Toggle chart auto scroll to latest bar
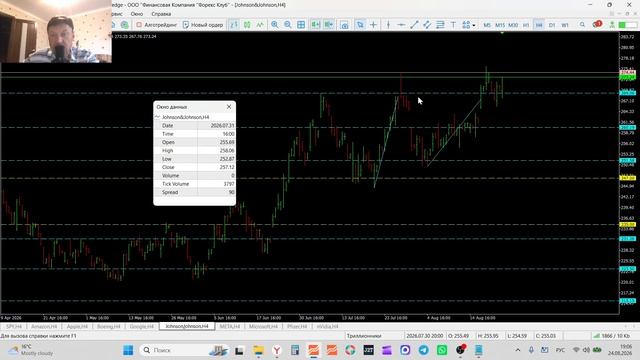 tap(315, 25)
